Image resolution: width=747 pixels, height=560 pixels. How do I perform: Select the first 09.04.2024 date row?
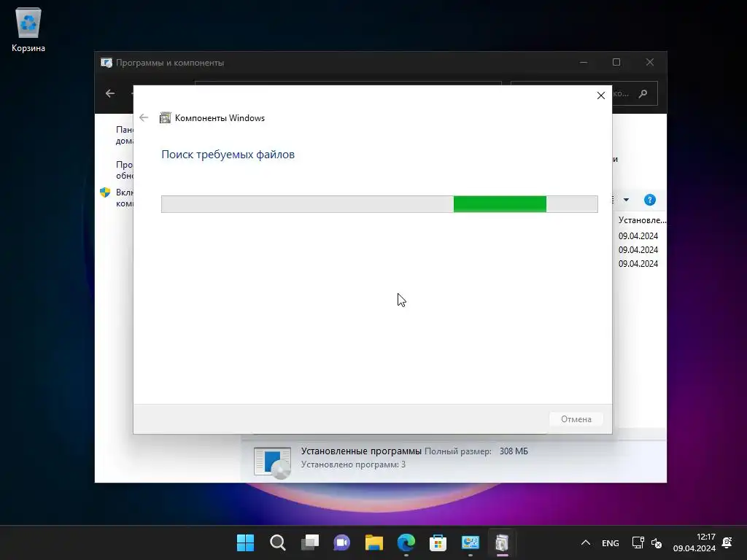638,236
